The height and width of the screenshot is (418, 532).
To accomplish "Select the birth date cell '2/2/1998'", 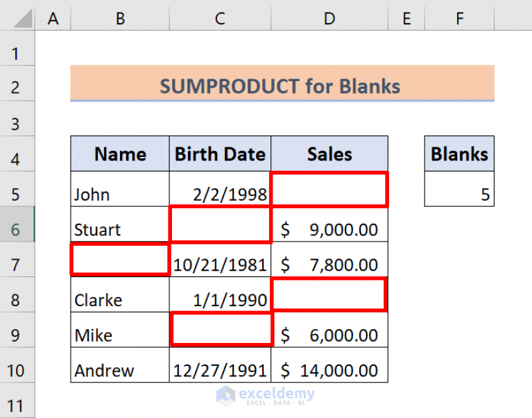I will (220, 189).
